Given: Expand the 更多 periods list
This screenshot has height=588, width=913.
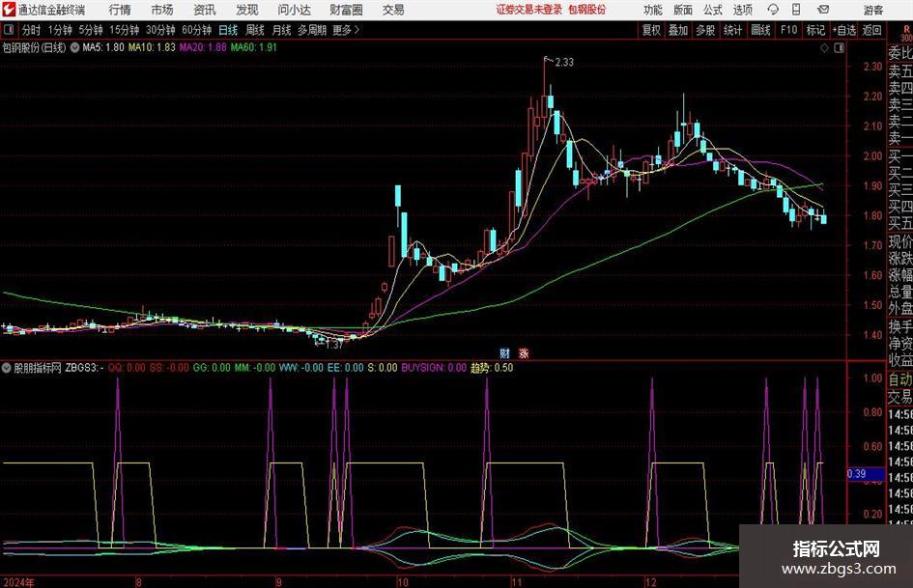Looking at the screenshot, I should pos(346,30).
